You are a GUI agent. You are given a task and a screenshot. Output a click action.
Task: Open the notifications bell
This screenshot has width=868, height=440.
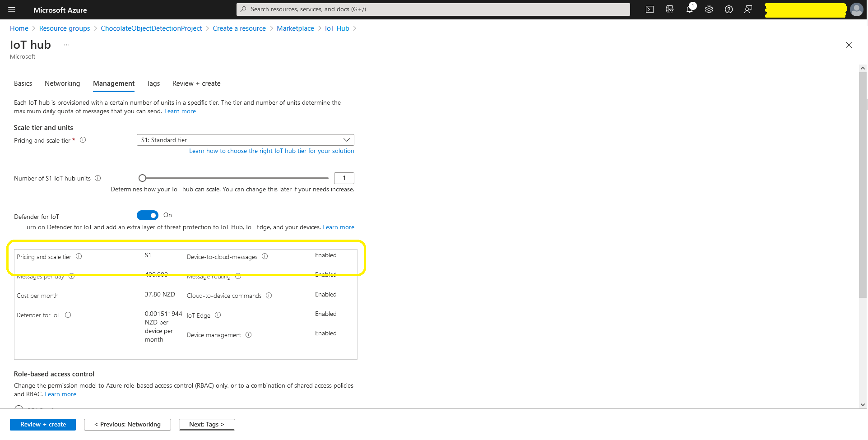click(689, 9)
